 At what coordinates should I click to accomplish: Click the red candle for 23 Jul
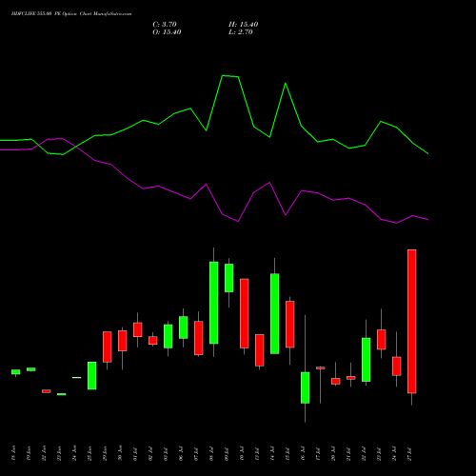(382, 340)
